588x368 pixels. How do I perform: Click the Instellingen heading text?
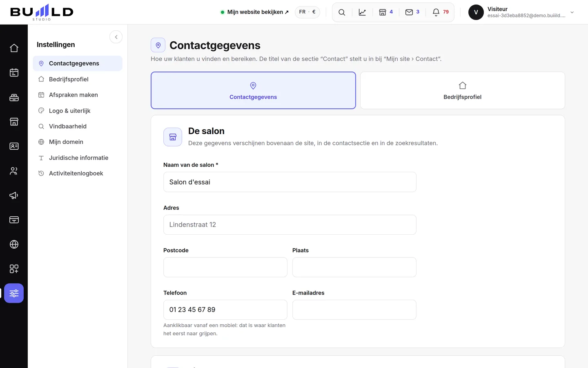[x=56, y=45]
